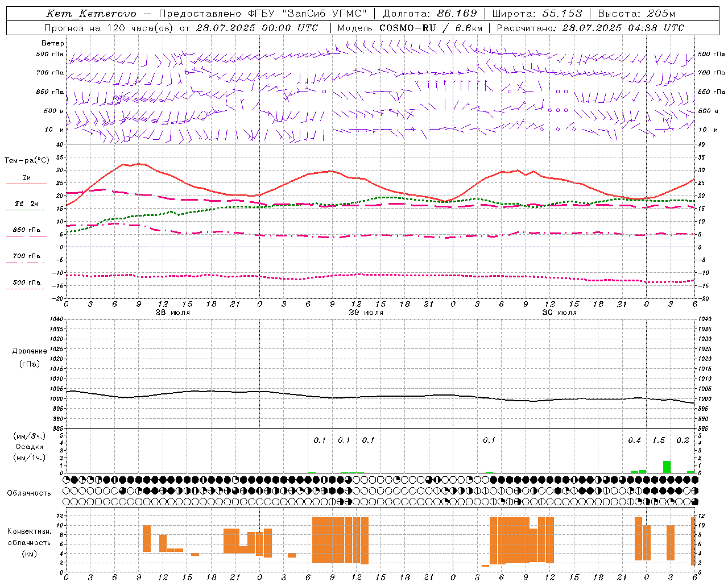728x582 pixels.
Task: Click the '29 июля' date label
Action: point(366,313)
